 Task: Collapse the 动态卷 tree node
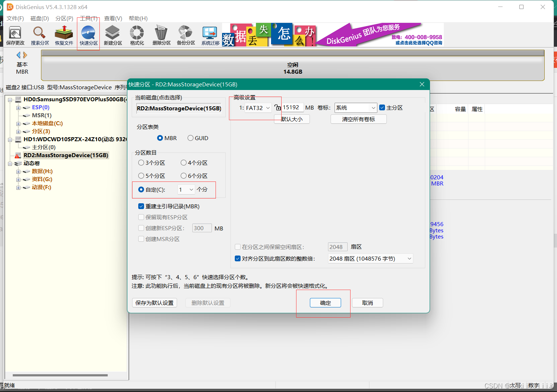[10, 164]
